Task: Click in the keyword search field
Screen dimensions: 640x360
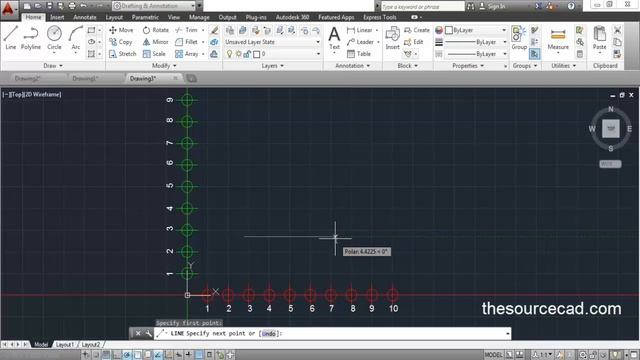Action: coord(422,6)
